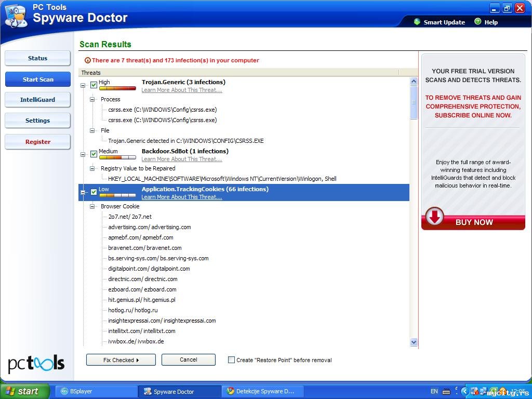Open the Settings section
Image resolution: width=532 pixels, height=399 pixels.
tap(37, 121)
